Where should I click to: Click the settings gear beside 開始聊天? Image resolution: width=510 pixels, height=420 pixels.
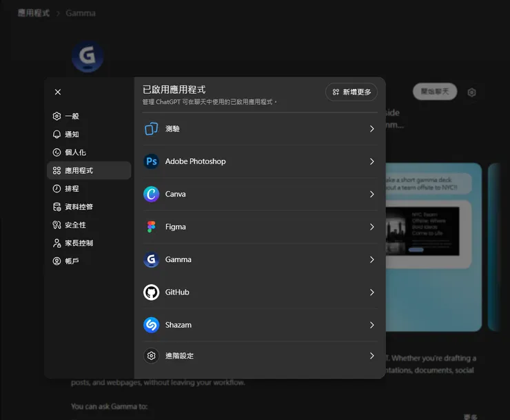pos(471,92)
